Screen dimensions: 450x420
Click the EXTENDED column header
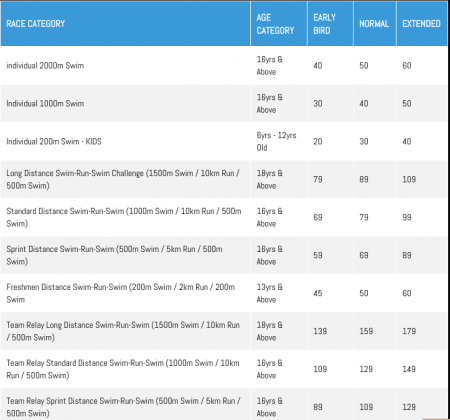pyautogui.click(x=422, y=24)
